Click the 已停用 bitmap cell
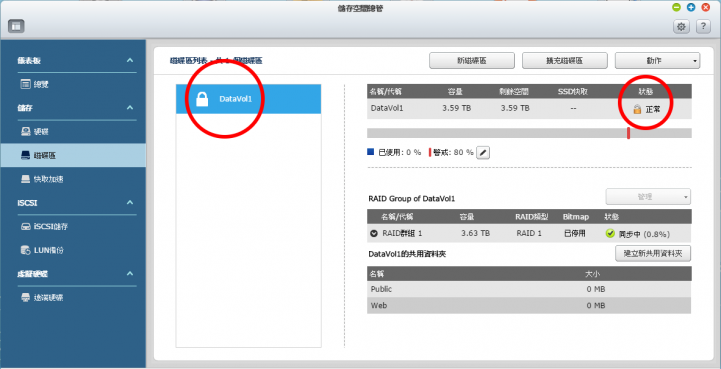This screenshot has height=369, width=721. [x=574, y=234]
